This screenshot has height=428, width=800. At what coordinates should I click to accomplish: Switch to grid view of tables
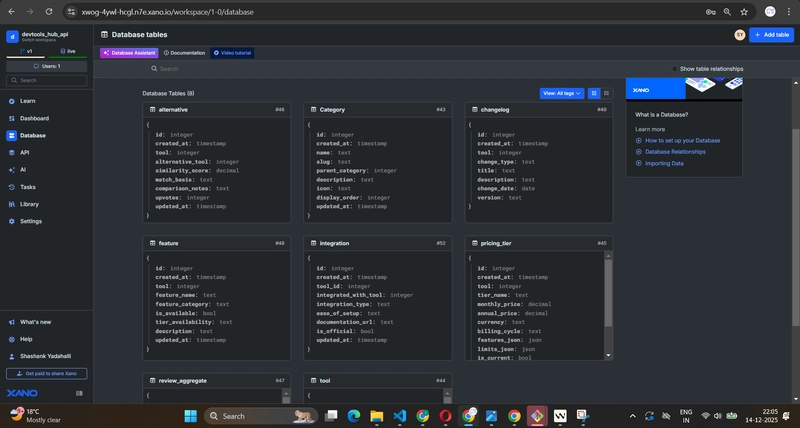coord(593,93)
